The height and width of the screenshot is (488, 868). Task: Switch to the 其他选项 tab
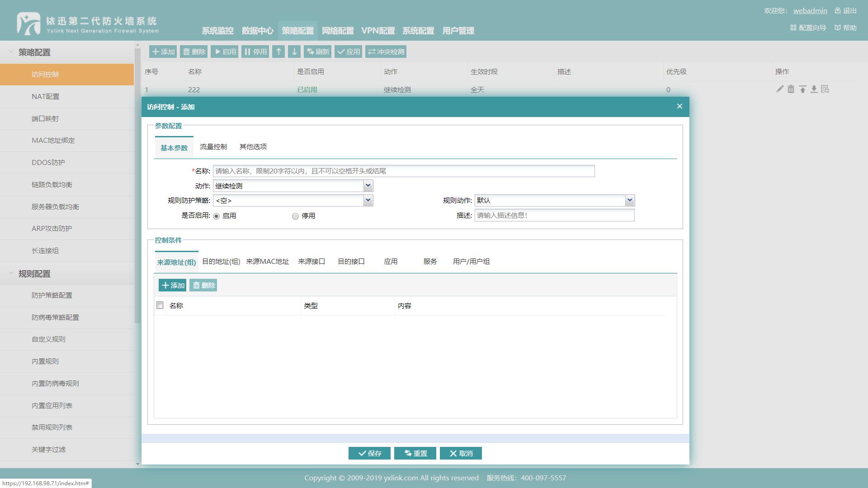(x=253, y=146)
